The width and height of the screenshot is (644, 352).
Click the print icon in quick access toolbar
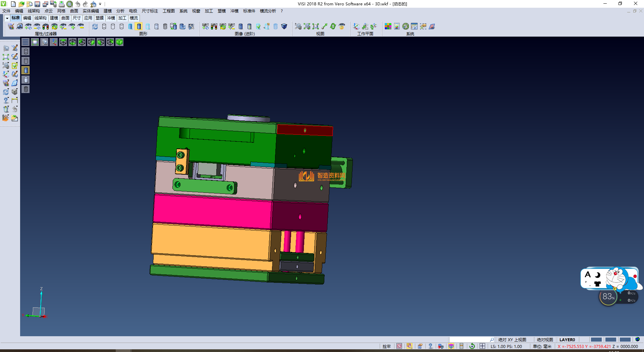point(62,4)
